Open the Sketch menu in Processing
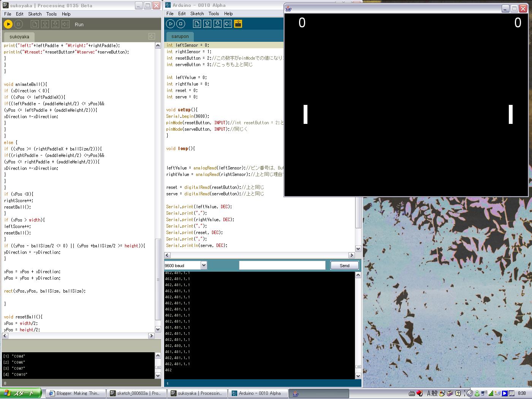Image resolution: width=532 pixels, height=399 pixels. coord(35,14)
